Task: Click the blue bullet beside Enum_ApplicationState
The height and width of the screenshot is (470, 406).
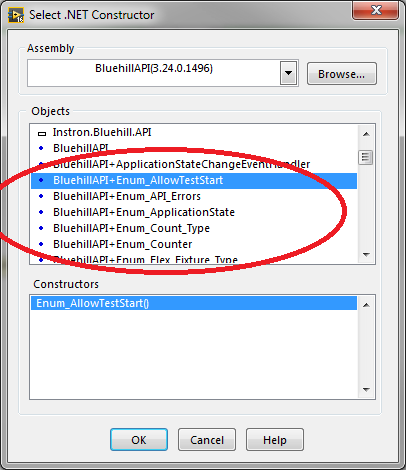Action: coord(41,212)
